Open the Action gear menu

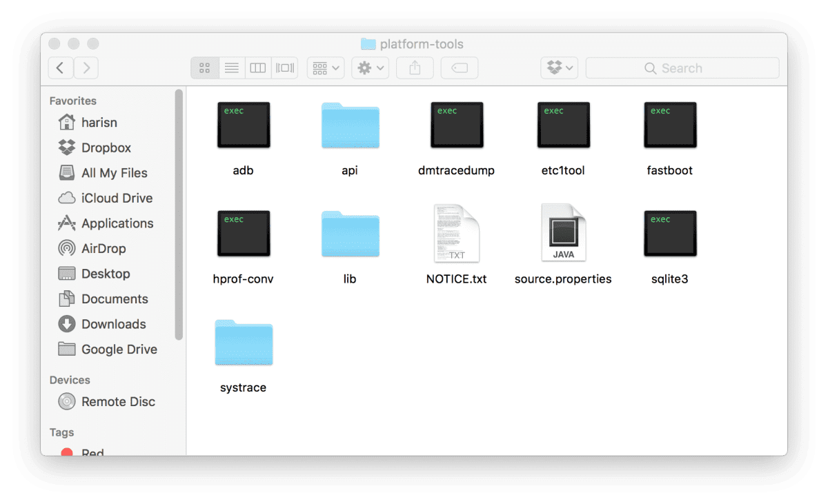coord(370,68)
